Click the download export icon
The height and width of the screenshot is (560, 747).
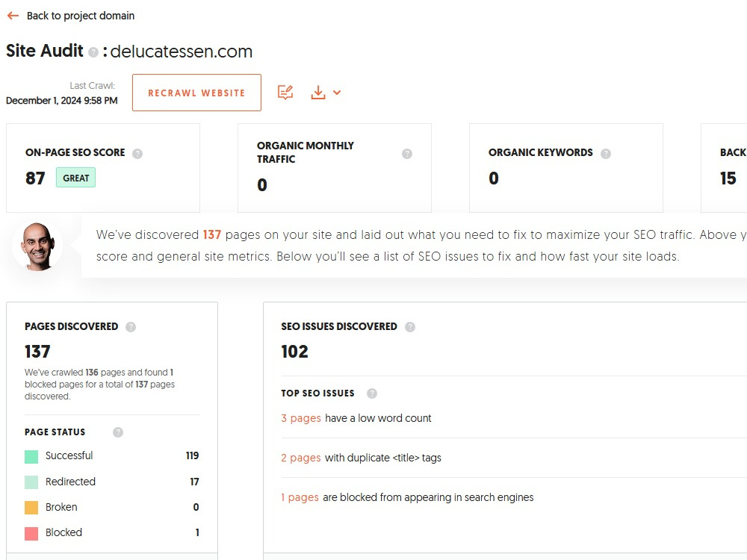pos(317,93)
